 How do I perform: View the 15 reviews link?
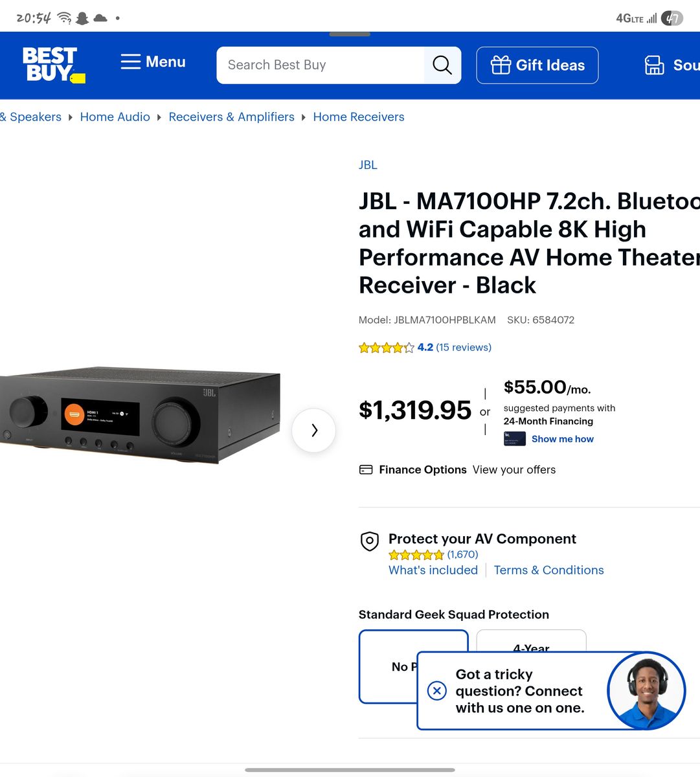point(464,348)
